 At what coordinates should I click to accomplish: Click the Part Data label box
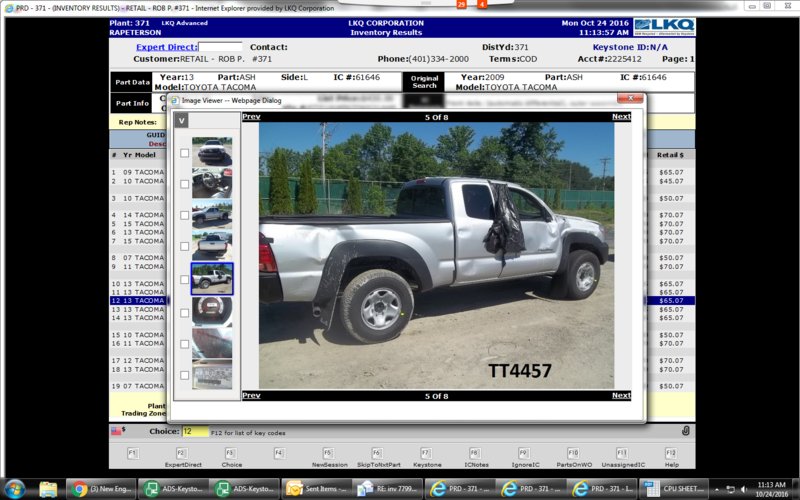132,82
